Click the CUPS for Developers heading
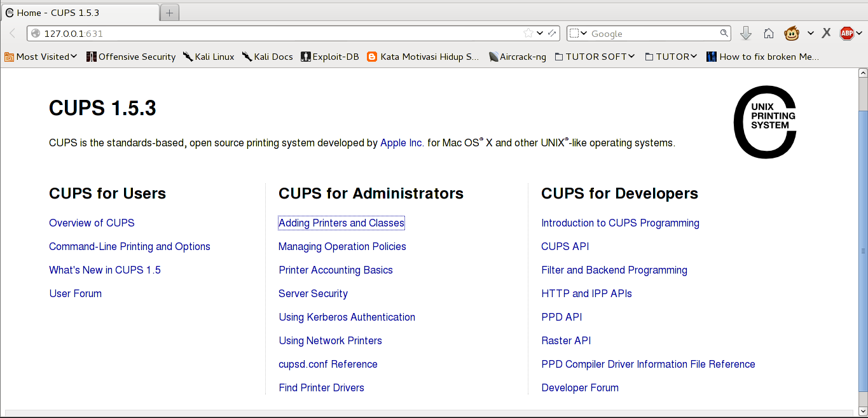The width and height of the screenshot is (868, 418). (x=619, y=193)
